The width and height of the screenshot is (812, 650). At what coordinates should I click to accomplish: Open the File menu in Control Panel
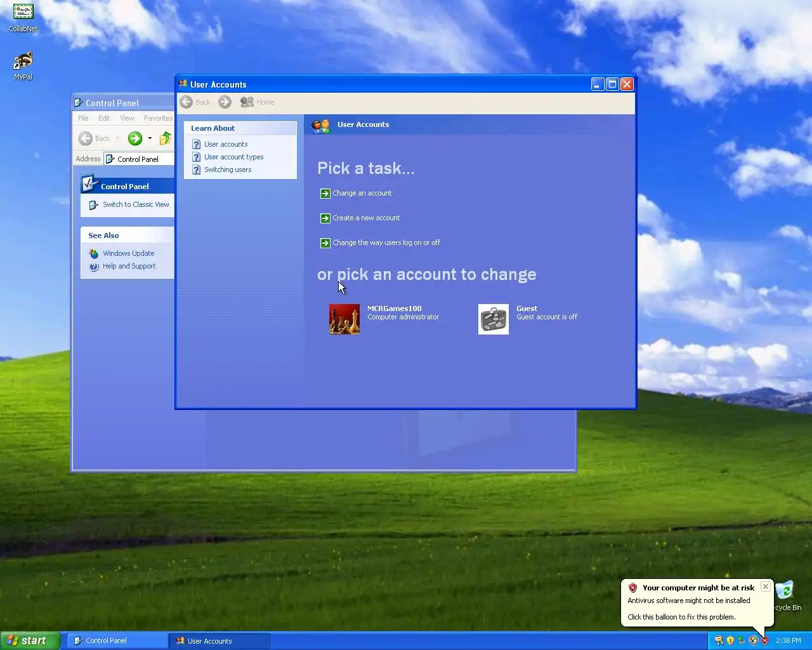(83, 118)
